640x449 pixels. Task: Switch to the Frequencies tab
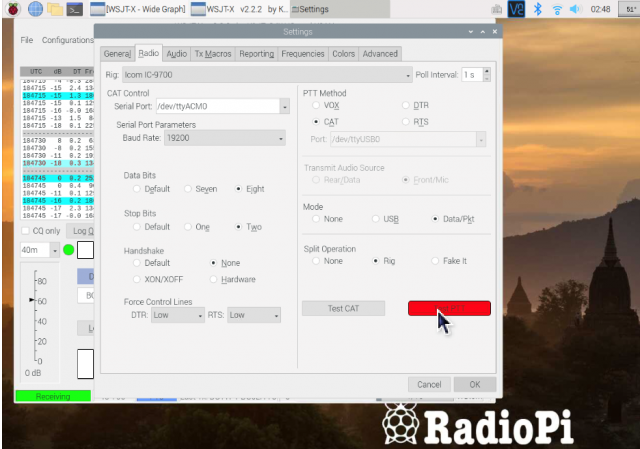(302, 54)
